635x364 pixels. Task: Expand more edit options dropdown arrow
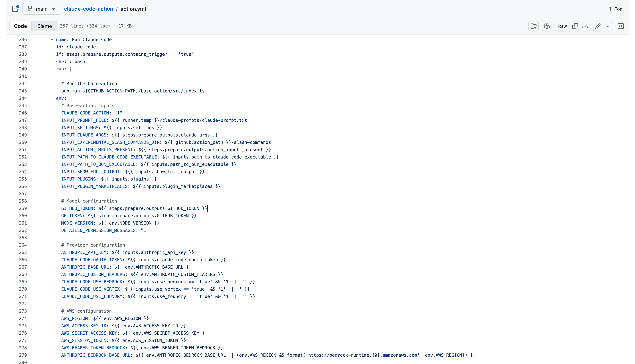click(608, 26)
